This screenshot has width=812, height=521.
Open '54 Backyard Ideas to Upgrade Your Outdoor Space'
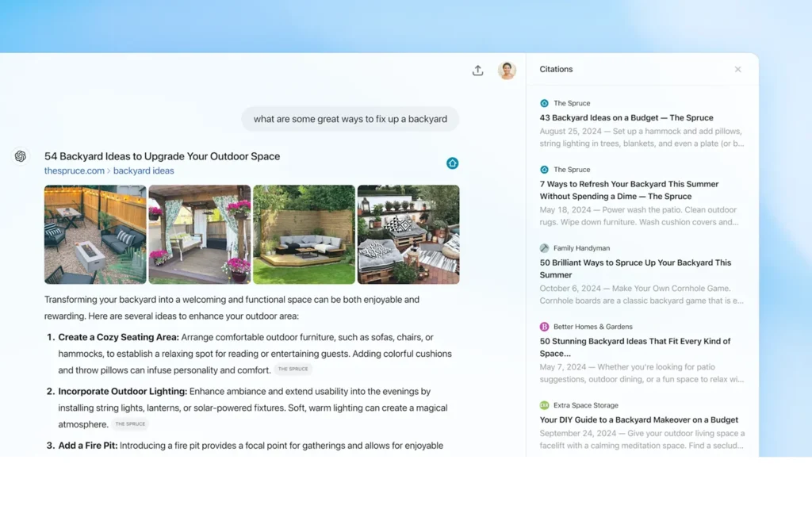pos(162,156)
